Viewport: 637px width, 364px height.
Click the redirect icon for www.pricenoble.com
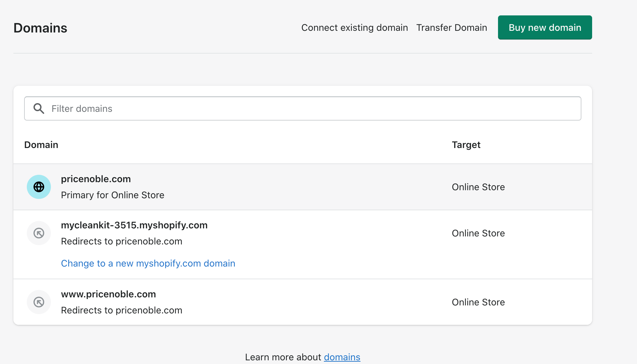(39, 302)
